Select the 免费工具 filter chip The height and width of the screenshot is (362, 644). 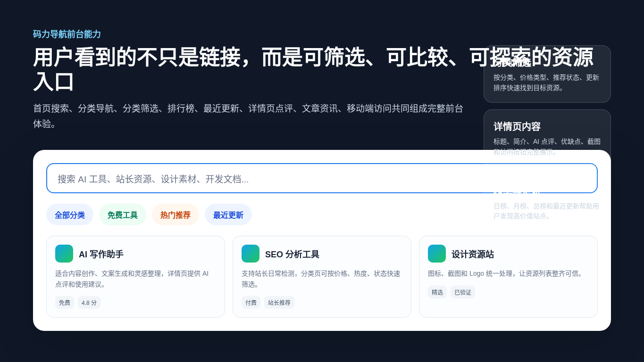point(123,214)
